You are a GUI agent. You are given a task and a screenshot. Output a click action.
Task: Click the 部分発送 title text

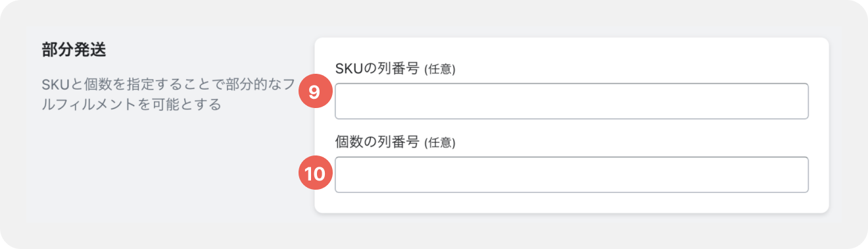74,49
